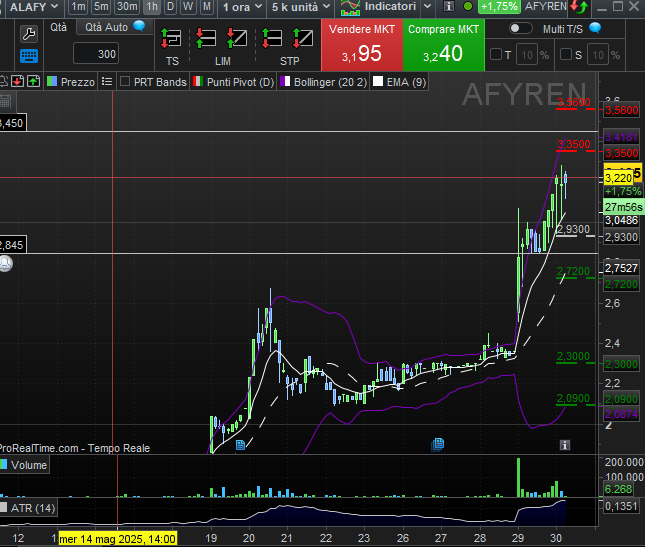The height and width of the screenshot is (547, 645).
Task: Toggle the Multi T/S switch
Action: coord(520,29)
